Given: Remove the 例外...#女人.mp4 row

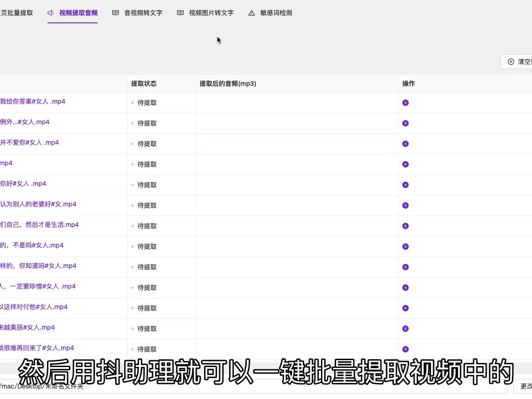Looking at the screenshot, I should (x=406, y=124).
